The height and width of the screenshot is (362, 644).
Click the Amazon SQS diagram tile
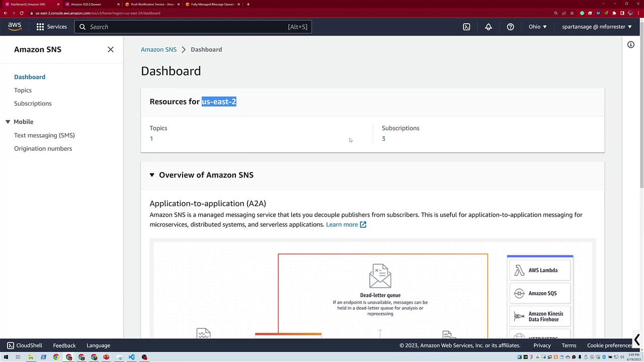tap(540, 293)
